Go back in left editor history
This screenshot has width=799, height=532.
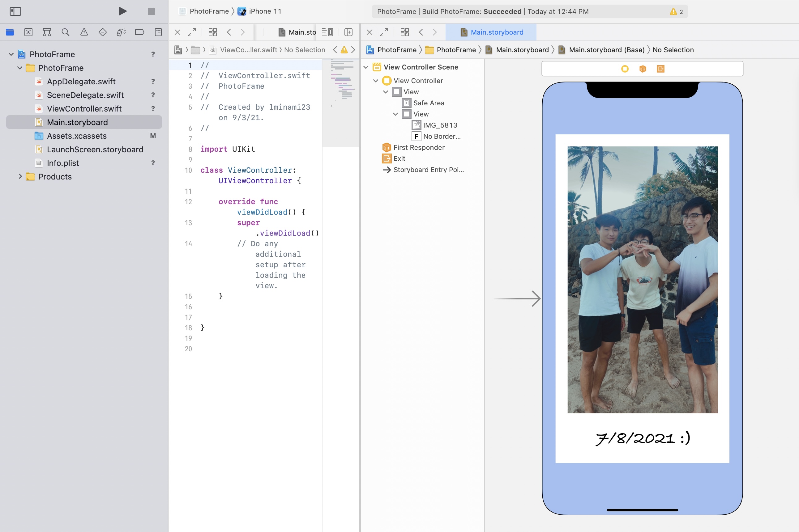point(229,32)
